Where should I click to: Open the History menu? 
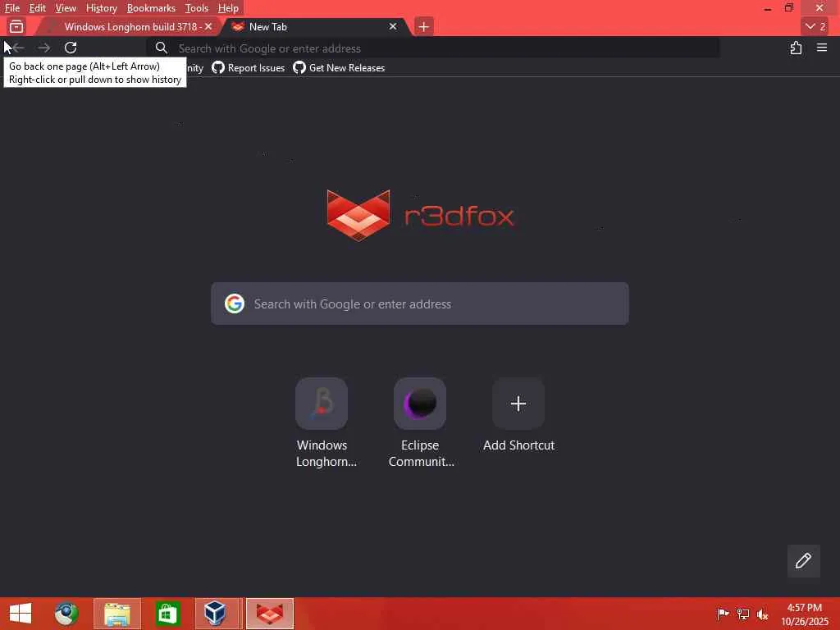[101, 8]
